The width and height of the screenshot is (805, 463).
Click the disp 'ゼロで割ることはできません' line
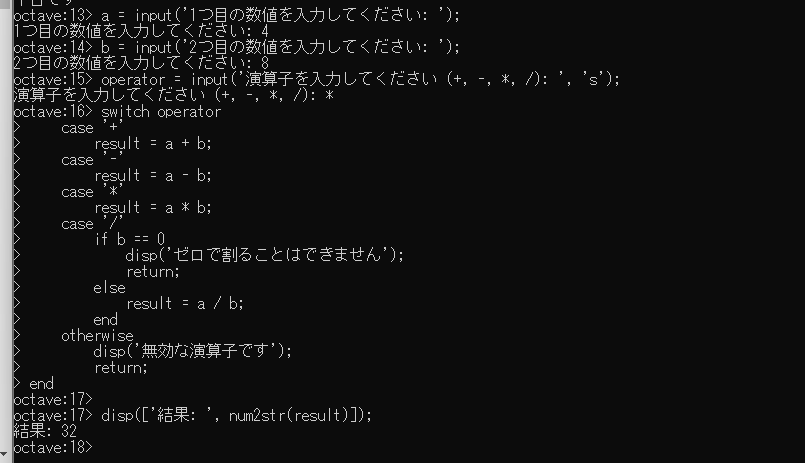[x=265, y=256]
